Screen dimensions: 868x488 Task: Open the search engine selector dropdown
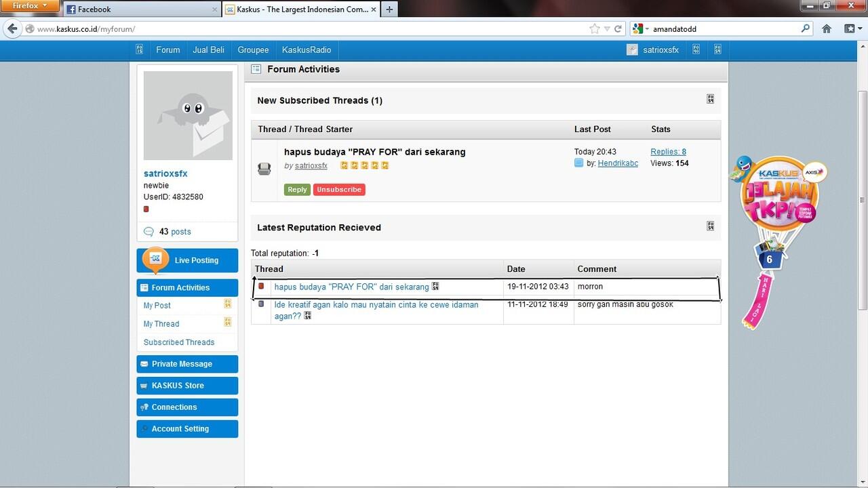coord(641,28)
